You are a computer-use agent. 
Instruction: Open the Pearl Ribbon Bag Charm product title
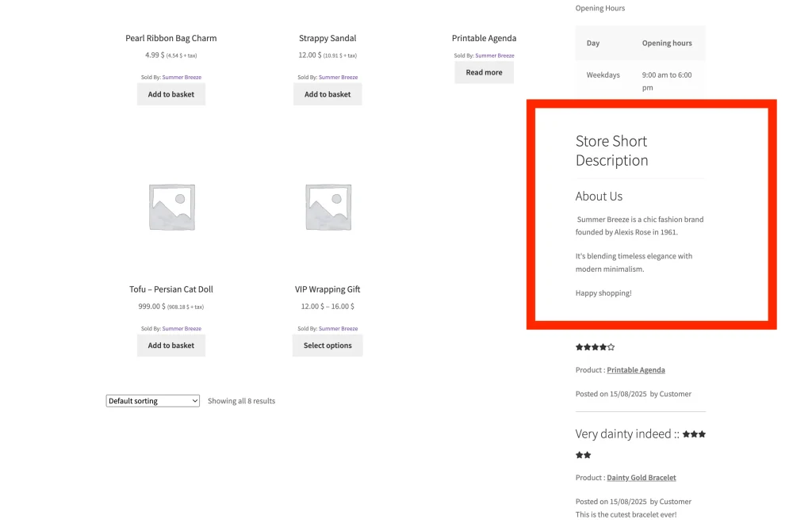coord(171,38)
